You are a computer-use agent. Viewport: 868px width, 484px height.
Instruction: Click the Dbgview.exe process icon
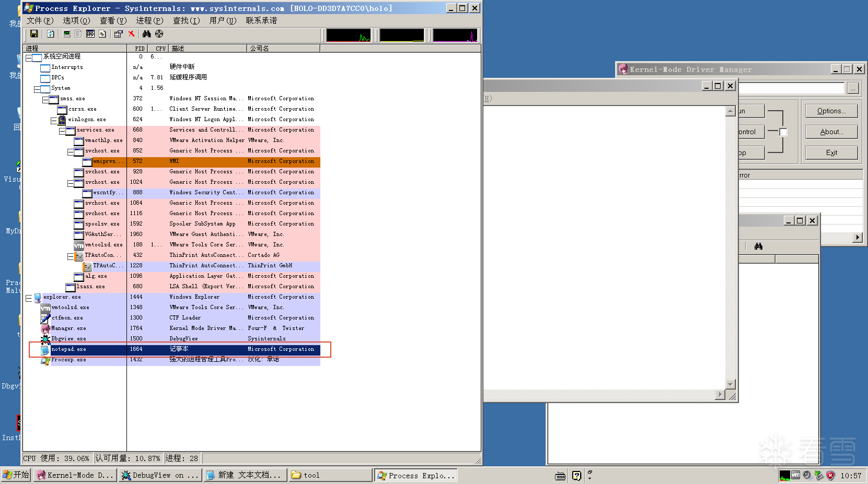(45, 339)
